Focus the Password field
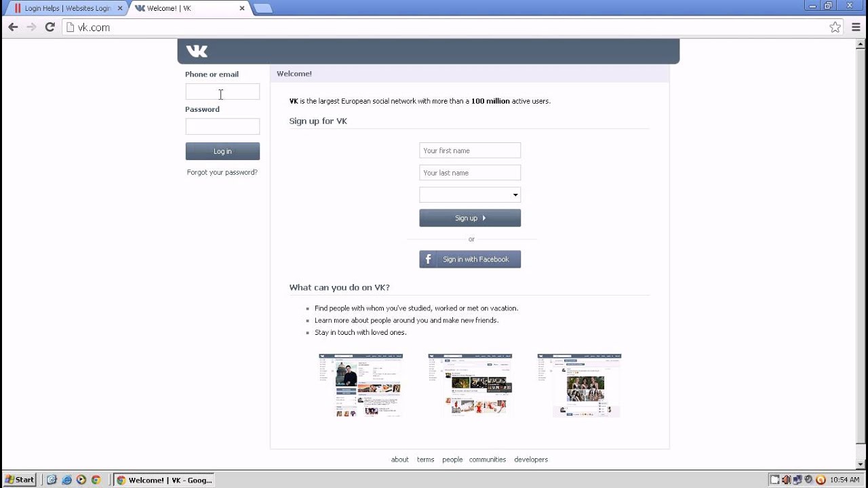 tap(222, 127)
